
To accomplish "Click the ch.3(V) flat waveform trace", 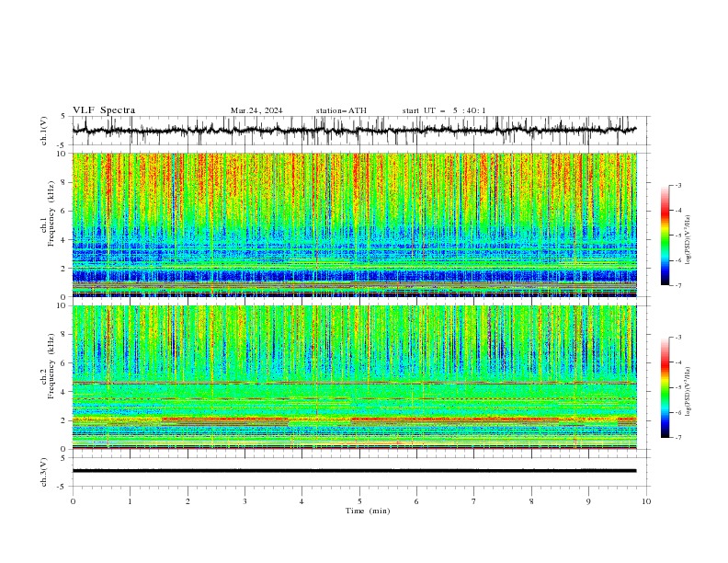I will [x=355, y=471].
